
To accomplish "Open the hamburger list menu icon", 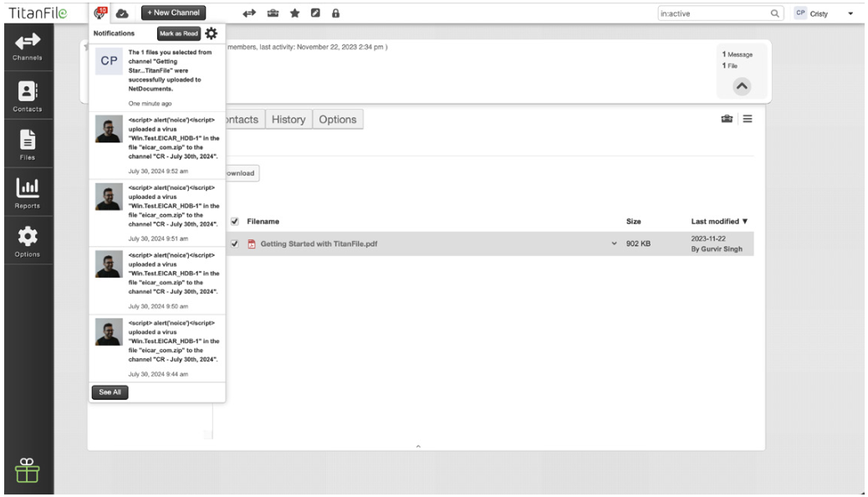I will click(x=748, y=119).
